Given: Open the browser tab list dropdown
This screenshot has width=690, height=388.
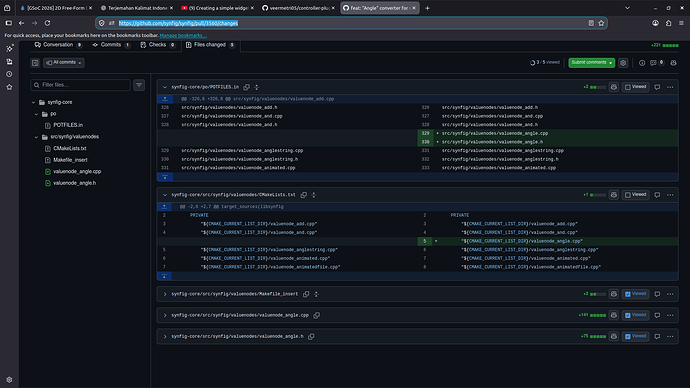Looking at the screenshot, I should tap(627, 8).
